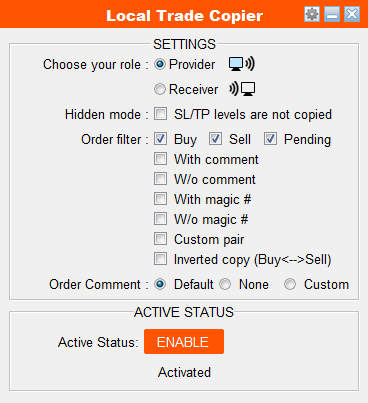368x403 pixels.
Task: Enable the With magic # filter
Action: 160,199
